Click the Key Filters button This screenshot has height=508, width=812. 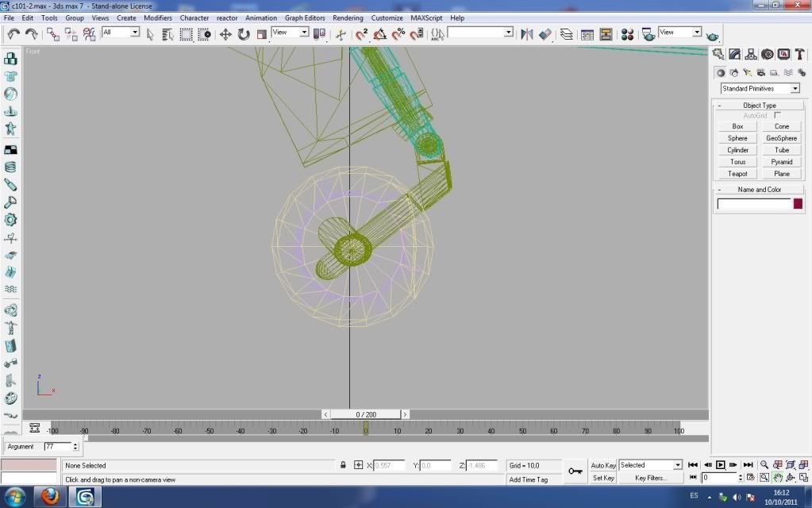pyautogui.click(x=651, y=478)
